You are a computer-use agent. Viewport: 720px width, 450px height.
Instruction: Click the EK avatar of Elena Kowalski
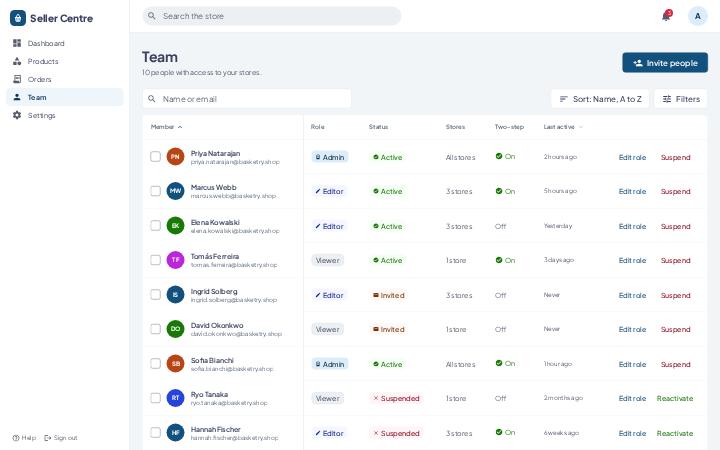(x=175, y=225)
